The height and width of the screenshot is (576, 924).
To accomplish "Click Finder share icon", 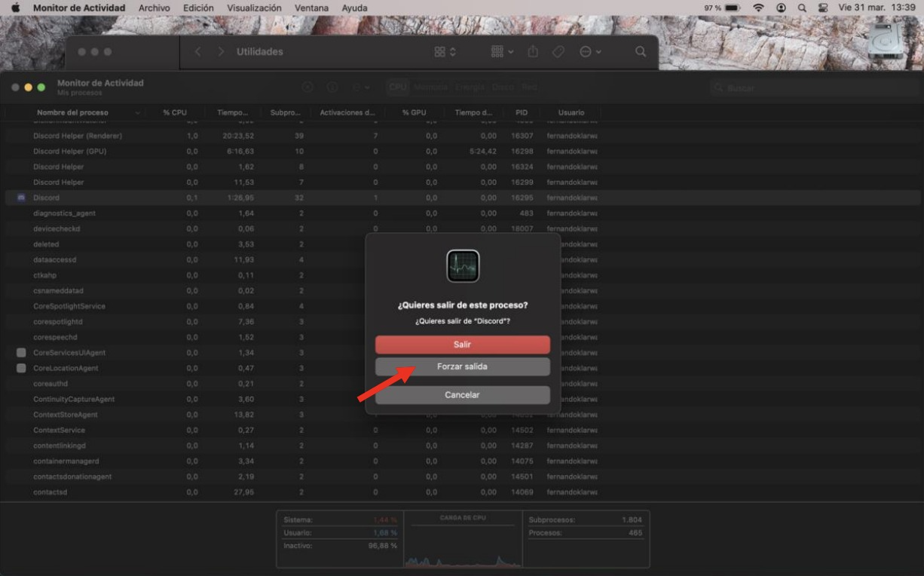I will 533,51.
